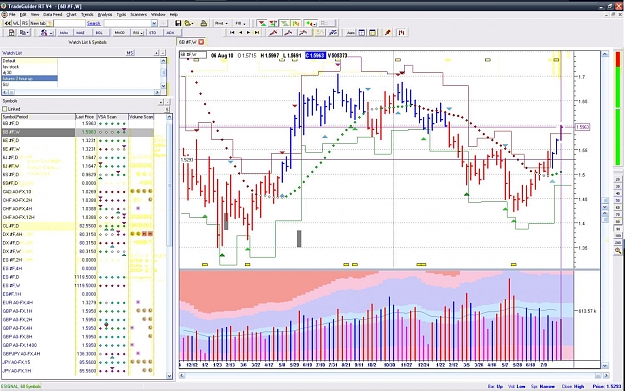Image resolution: width=625 pixels, height=391 pixels.
Task: Click the chart vertical scrollbar up arrow
Action: pos(605,54)
